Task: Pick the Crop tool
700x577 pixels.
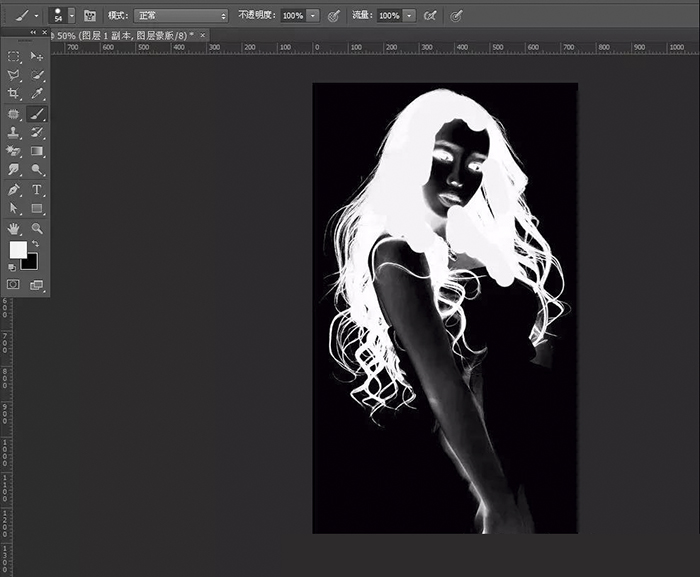Action: 14,94
